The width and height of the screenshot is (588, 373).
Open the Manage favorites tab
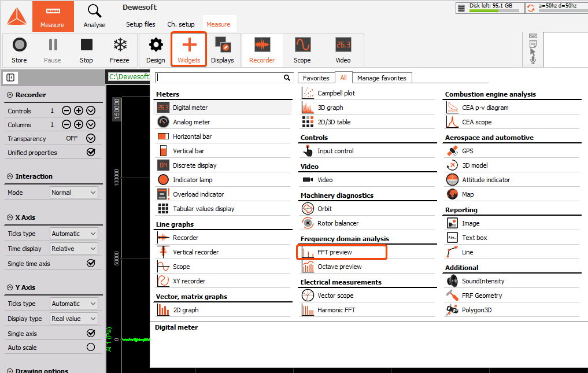coord(382,77)
